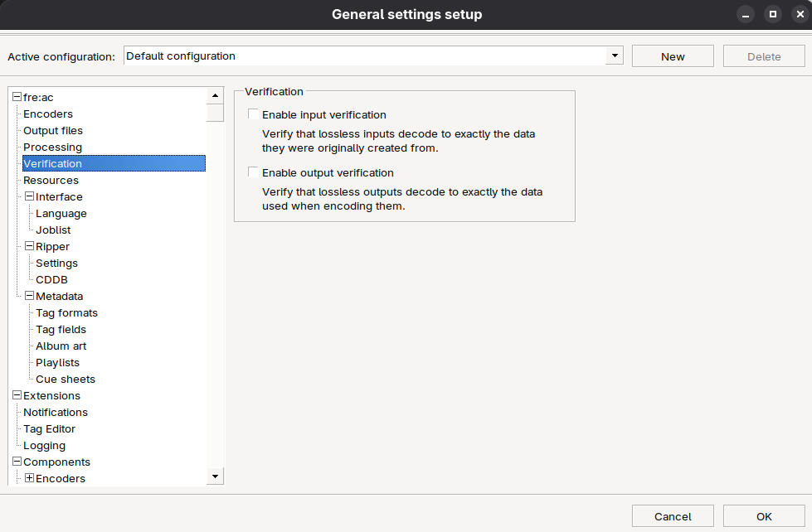The width and height of the screenshot is (812, 532).
Task: Collapse the Ripper tree node
Action: (29, 247)
